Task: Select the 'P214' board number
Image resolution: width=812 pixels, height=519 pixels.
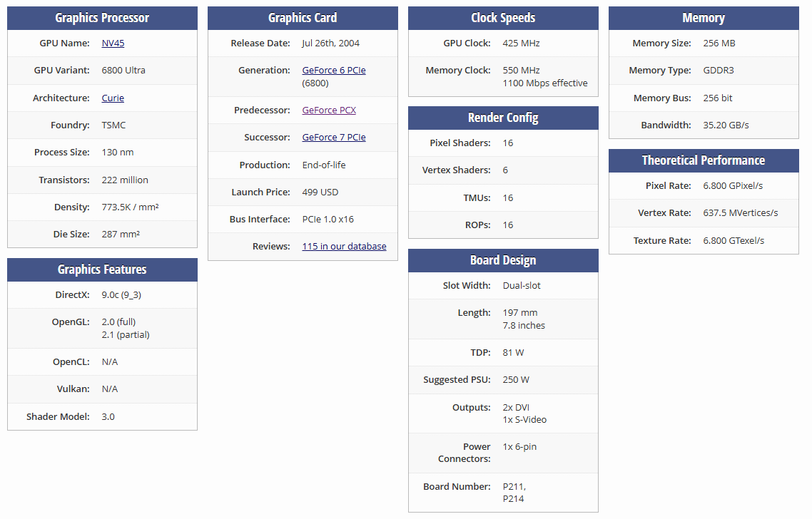Action: [513, 499]
